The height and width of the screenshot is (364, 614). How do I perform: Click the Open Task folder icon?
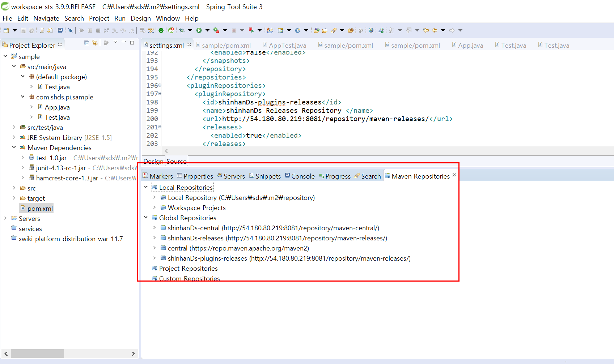tap(325, 30)
